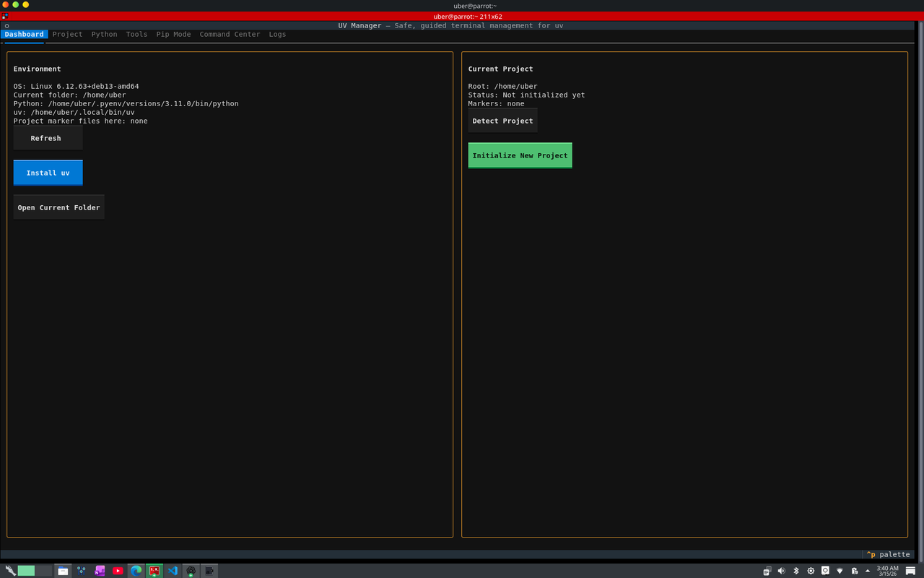The height and width of the screenshot is (578, 924).
Task: Click the clipboard lock tray icon
Action: (x=854, y=571)
